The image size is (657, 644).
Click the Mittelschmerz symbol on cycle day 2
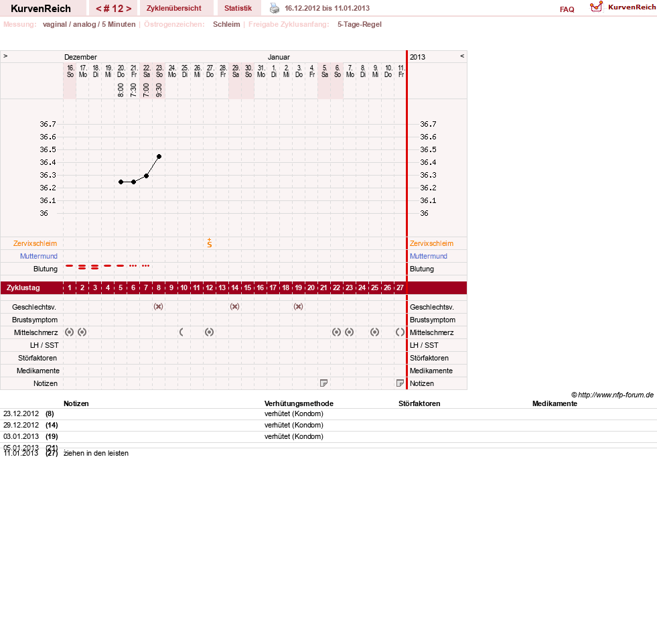[x=82, y=332]
